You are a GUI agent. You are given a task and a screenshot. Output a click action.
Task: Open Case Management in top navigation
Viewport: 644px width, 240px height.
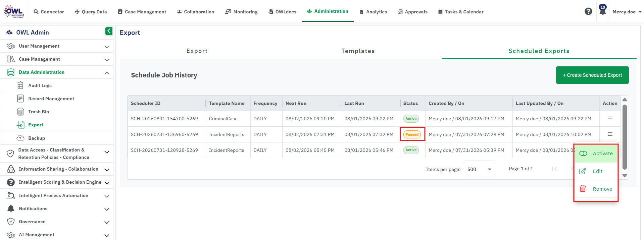click(142, 12)
